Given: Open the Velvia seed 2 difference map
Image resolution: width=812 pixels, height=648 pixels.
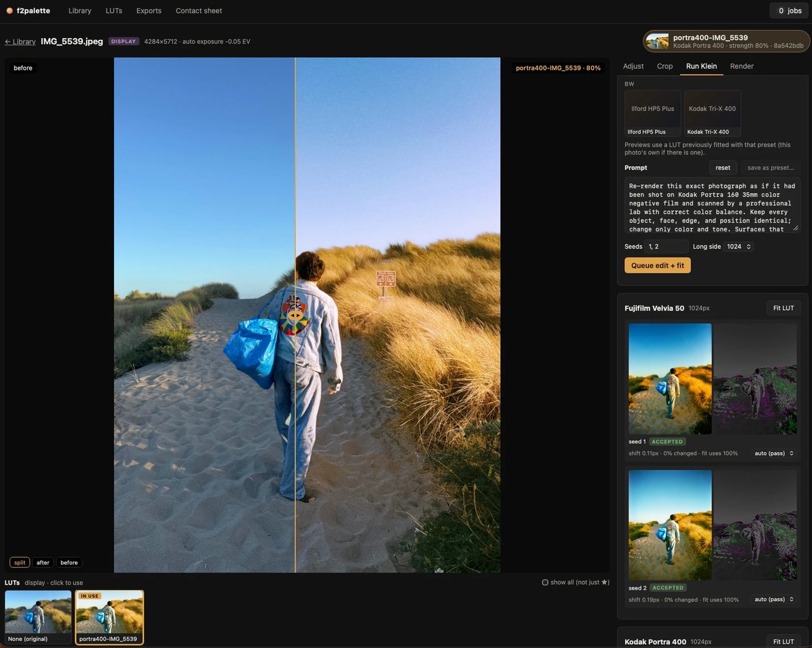Looking at the screenshot, I should click(756, 525).
